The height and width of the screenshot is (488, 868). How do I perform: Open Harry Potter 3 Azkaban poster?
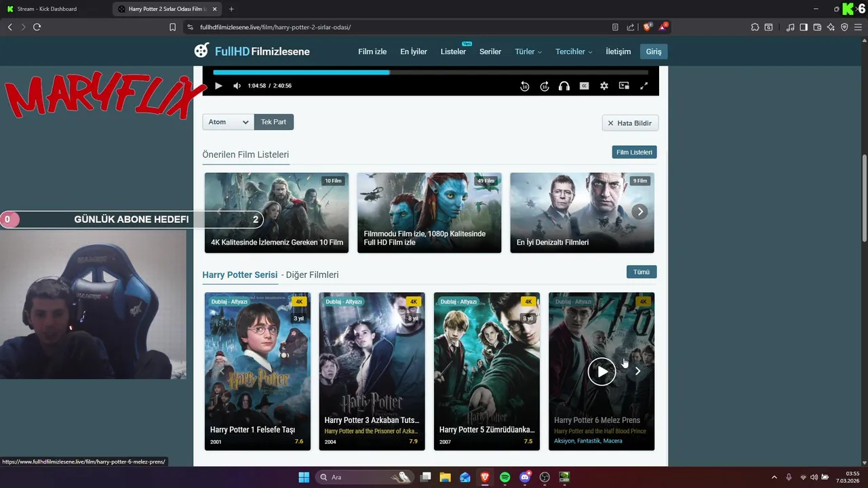(372, 371)
